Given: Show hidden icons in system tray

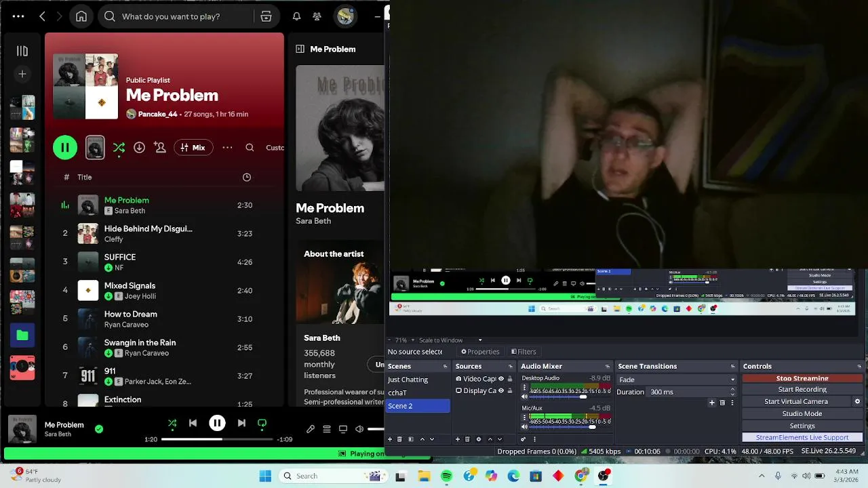Looking at the screenshot, I should [x=762, y=476].
